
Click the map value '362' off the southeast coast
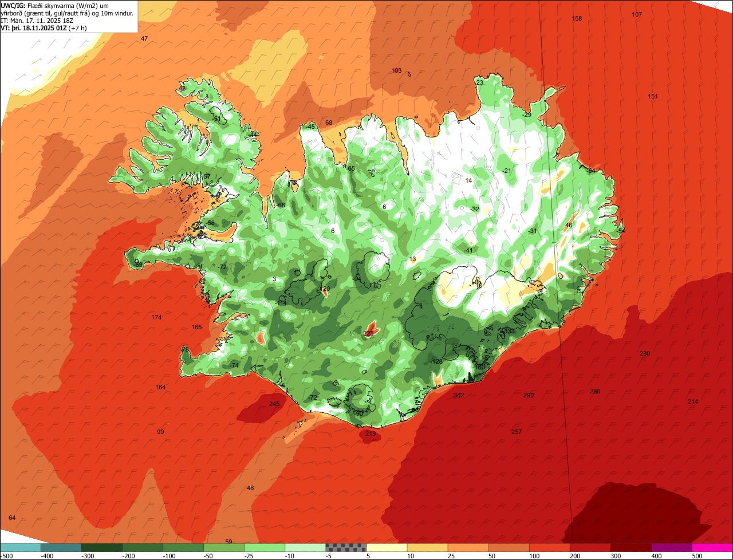point(459,395)
